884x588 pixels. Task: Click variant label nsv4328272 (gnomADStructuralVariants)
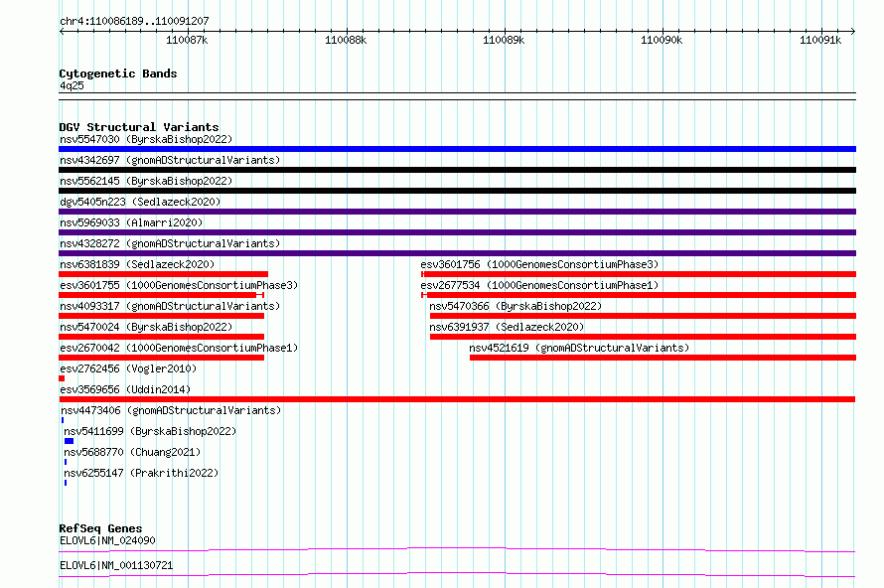170,243
